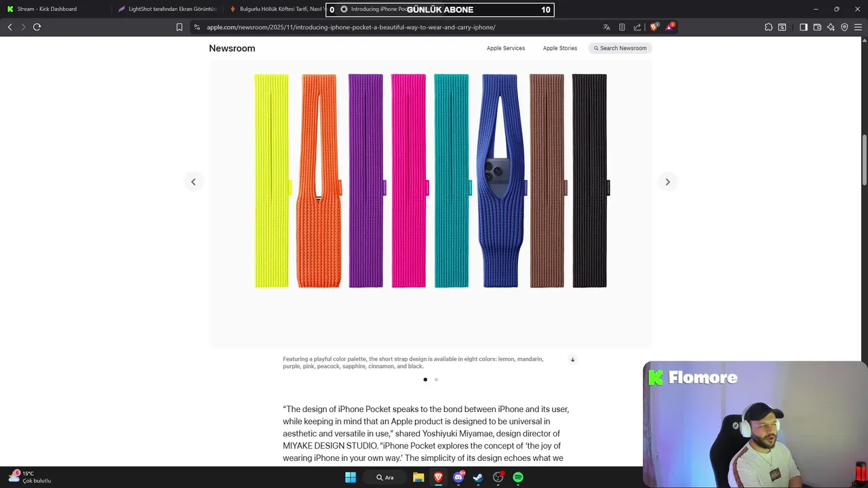Select the second gallery pagination dot
Image resolution: width=868 pixels, height=488 pixels.
436,380
